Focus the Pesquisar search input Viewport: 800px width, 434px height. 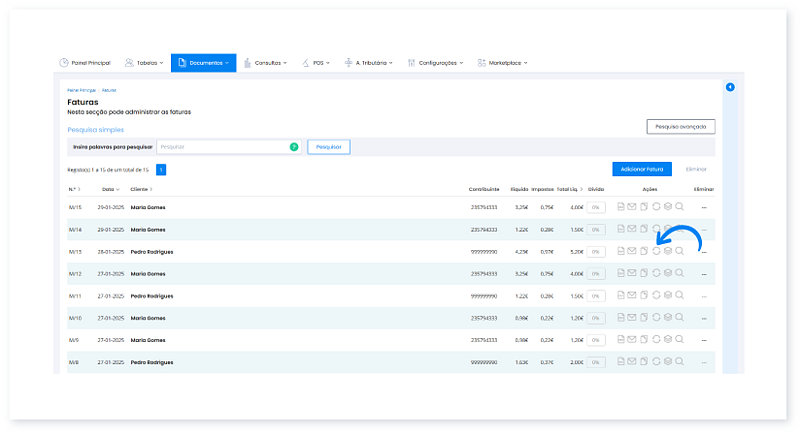pyautogui.click(x=229, y=147)
